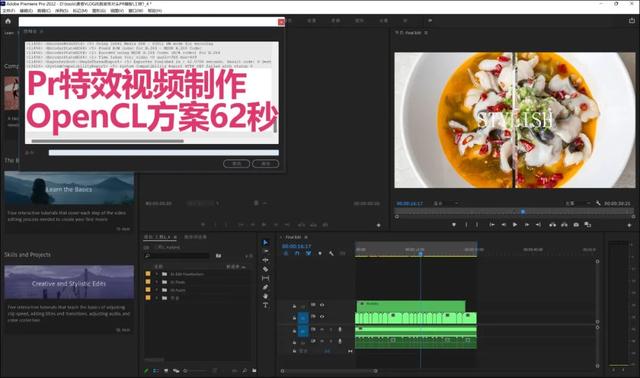
Task: Open the Program monitor button editor plus
Action: point(629,225)
